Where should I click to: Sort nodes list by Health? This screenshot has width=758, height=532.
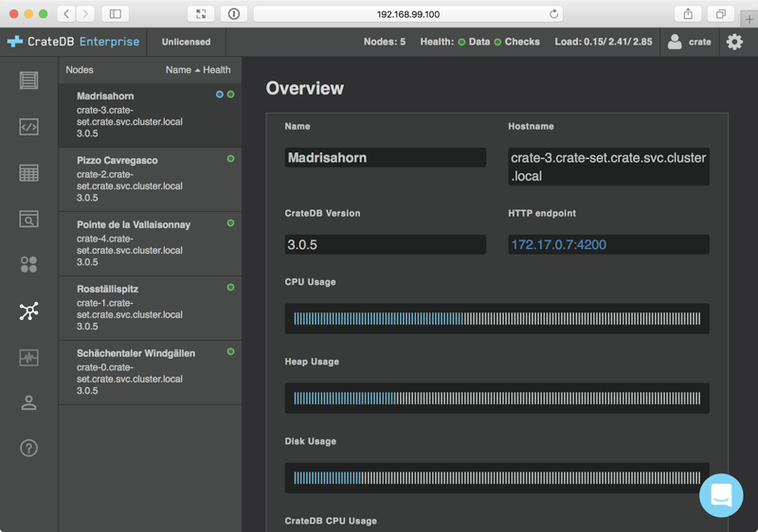tap(217, 70)
